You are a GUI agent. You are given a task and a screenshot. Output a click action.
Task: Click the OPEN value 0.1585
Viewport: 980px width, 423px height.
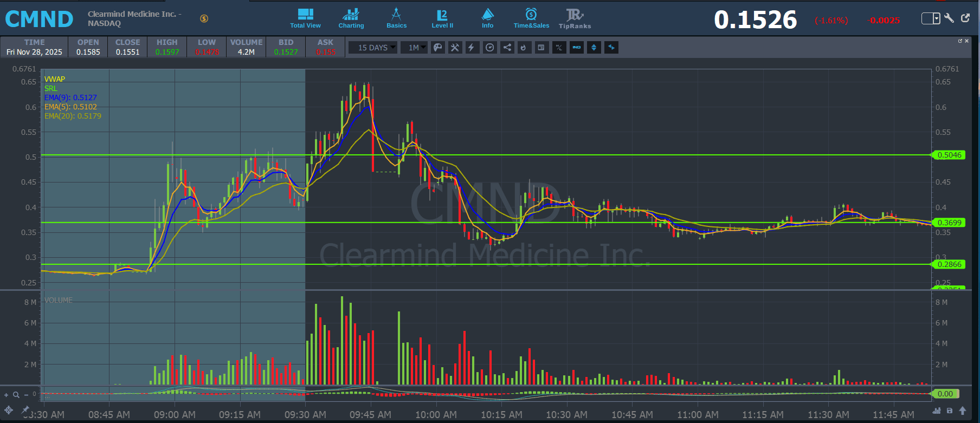pos(88,52)
